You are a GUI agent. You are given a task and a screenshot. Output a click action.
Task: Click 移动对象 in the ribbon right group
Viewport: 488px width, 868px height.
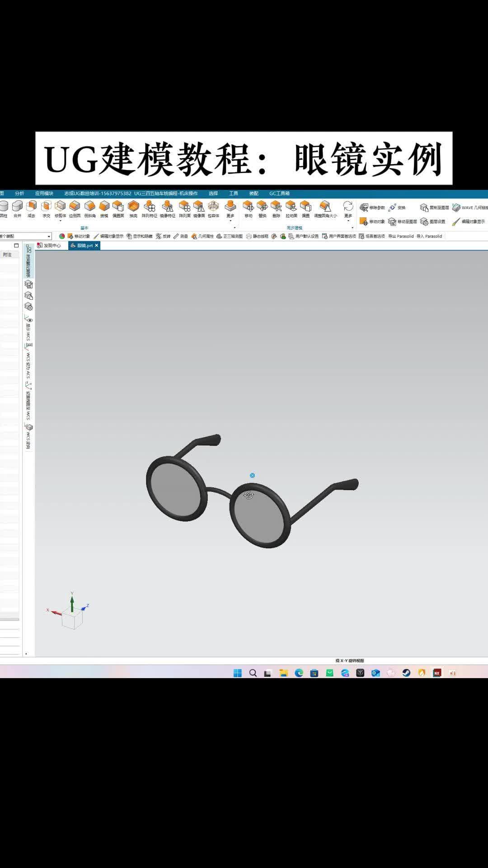coord(372,222)
